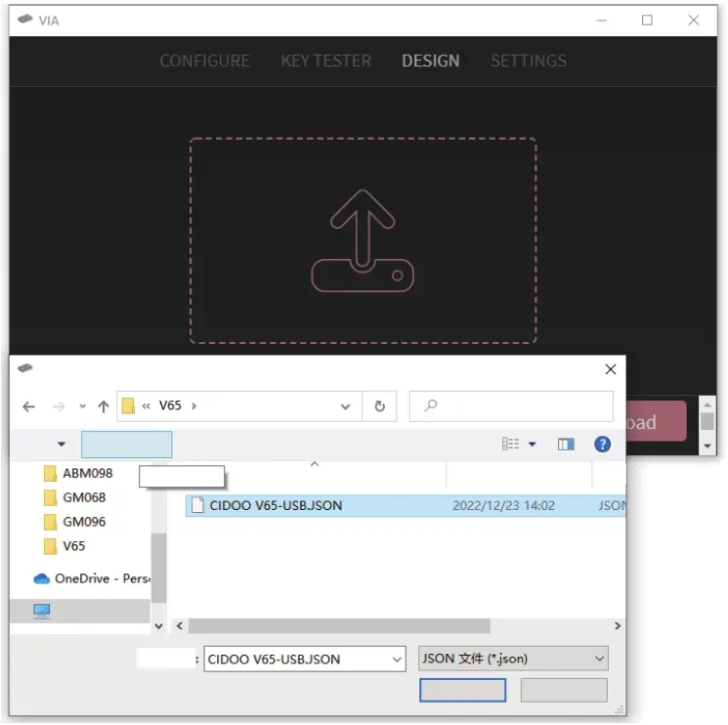Open the Organize dropdown arrow
Image resolution: width=728 pixels, height=725 pixels.
[x=62, y=445]
